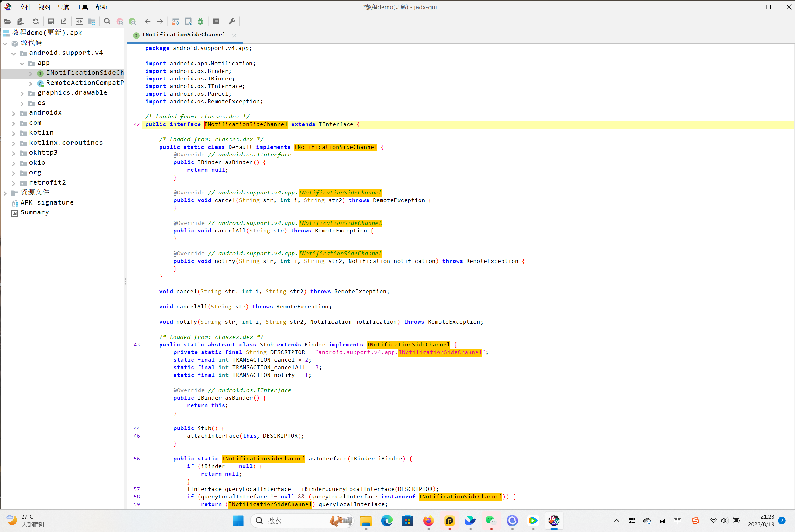Open Firefox from taskbar
Viewport: 795px width, 532px height.
(428, 521)
